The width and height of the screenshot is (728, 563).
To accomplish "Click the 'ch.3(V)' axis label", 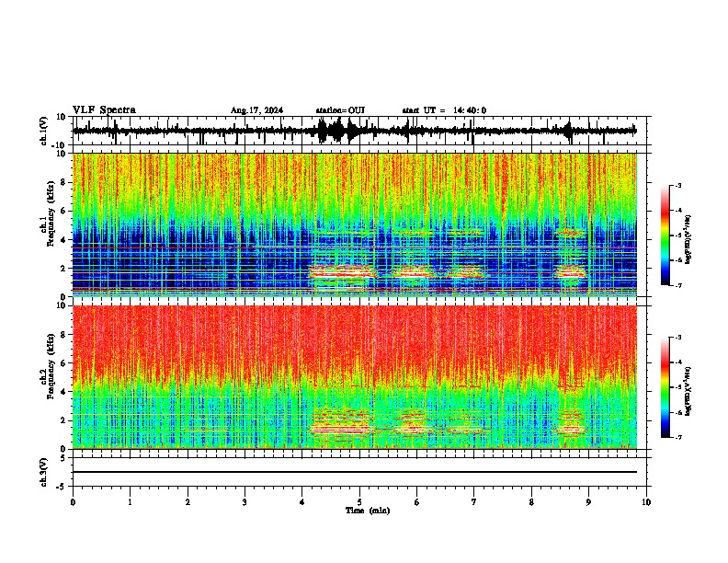I will coord(44,472).
